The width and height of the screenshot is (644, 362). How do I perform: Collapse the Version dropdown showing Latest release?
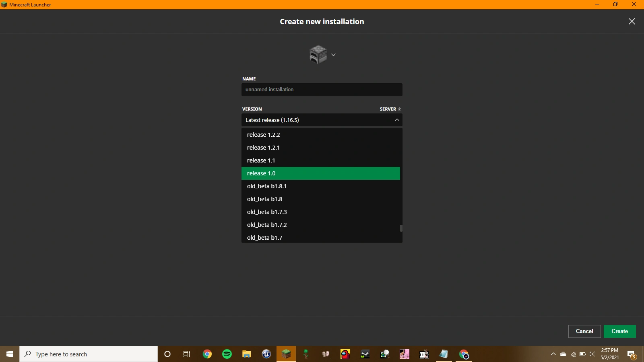(x=322, y=120)
